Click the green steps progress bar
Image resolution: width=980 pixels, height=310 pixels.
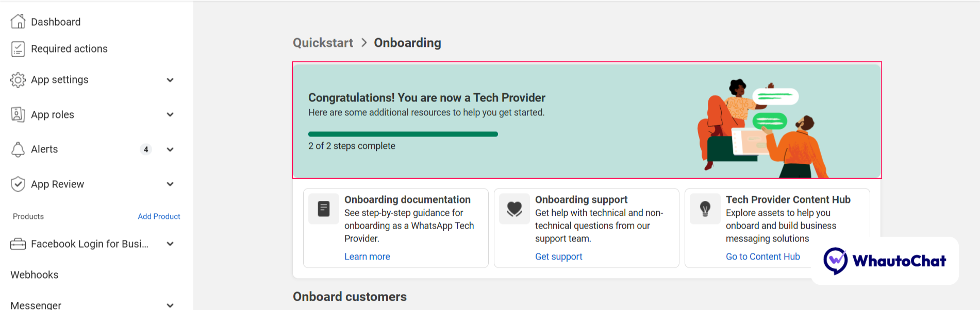(x=403, y=134)
